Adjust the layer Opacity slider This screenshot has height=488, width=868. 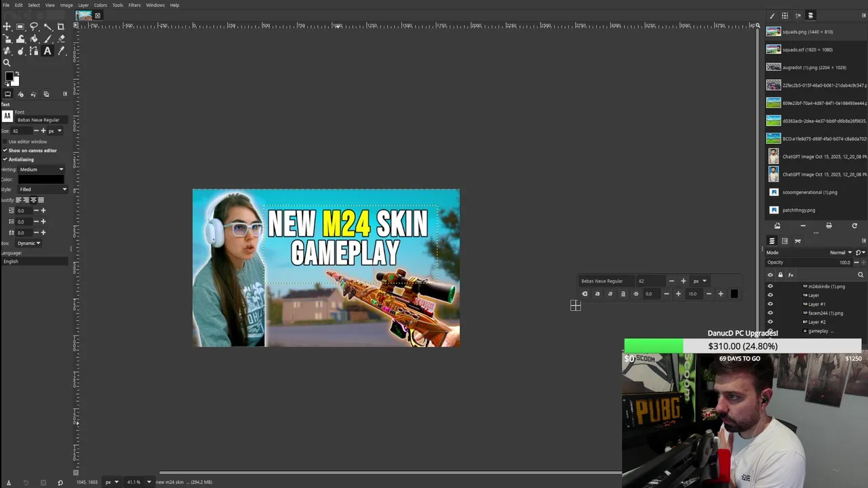click(810, 262)
